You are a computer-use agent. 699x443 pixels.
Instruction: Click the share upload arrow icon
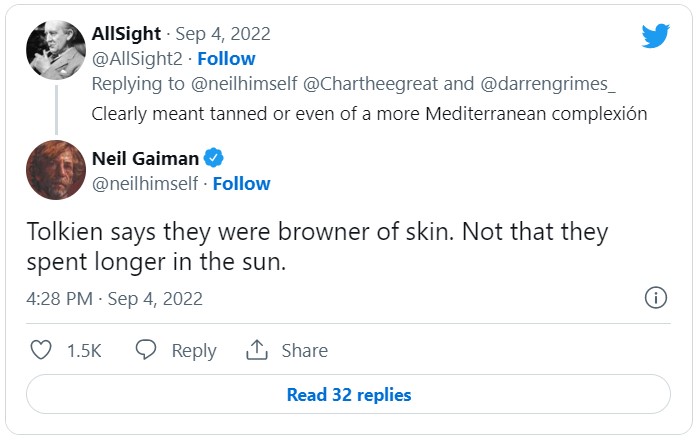(257, 350)
